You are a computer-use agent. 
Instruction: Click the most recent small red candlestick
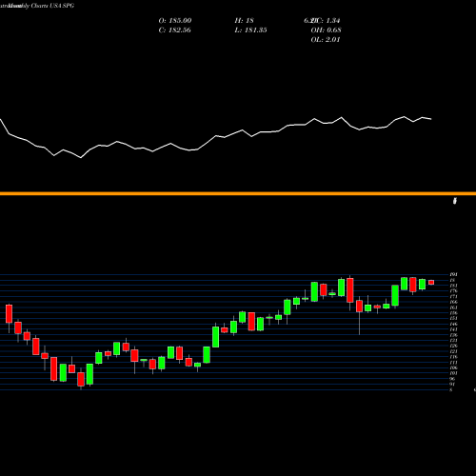tap(431, 283)
